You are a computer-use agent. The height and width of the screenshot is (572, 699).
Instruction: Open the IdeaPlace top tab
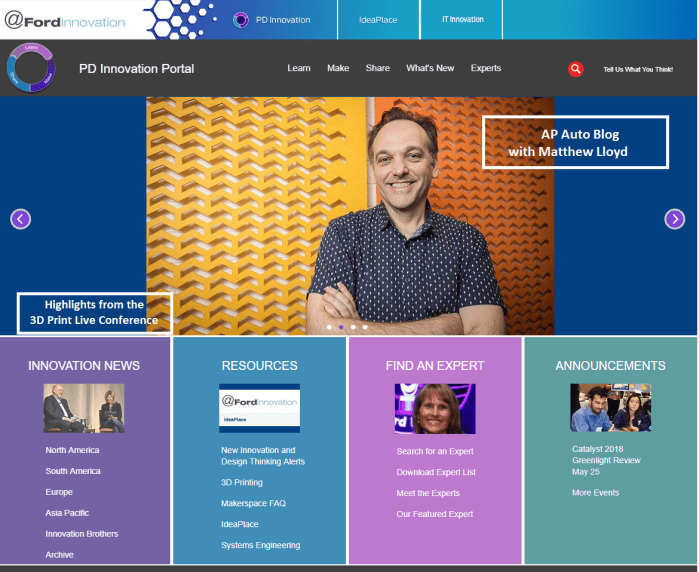(x=378, y=20)
